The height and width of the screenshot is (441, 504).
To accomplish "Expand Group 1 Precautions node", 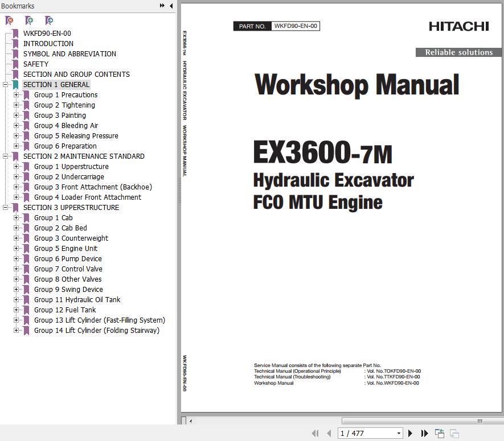I will [16, 95].
